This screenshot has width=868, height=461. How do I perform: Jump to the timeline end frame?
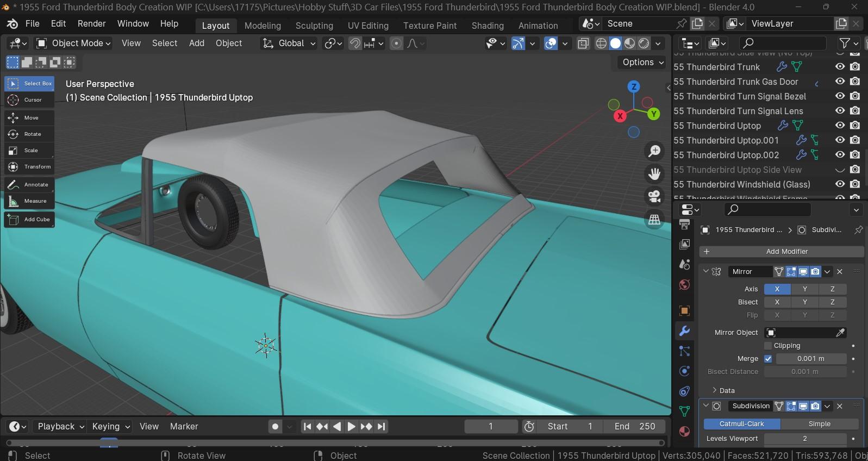coord(381,427)
